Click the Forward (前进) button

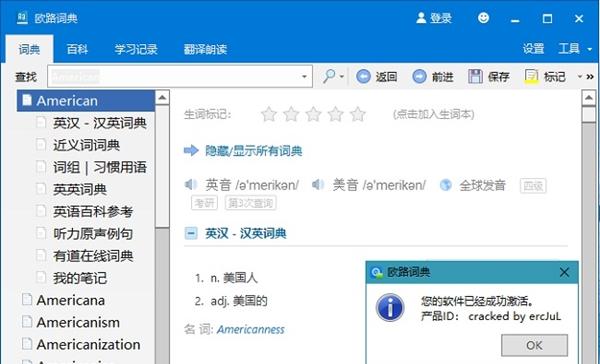point(433,77)
